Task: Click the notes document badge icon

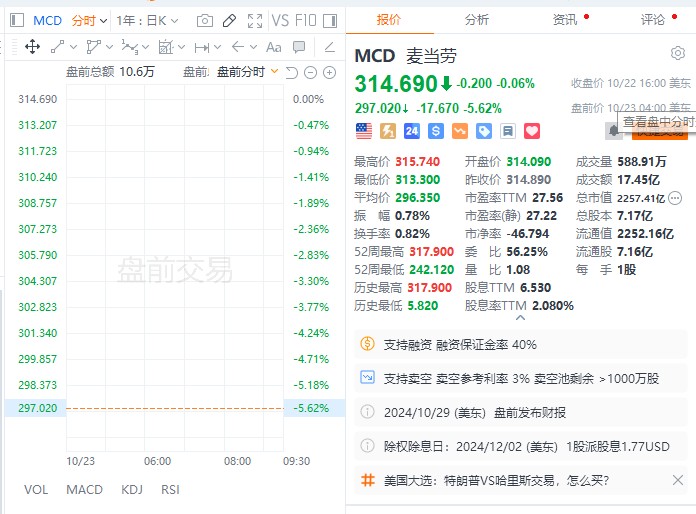Action: point(508,131)
